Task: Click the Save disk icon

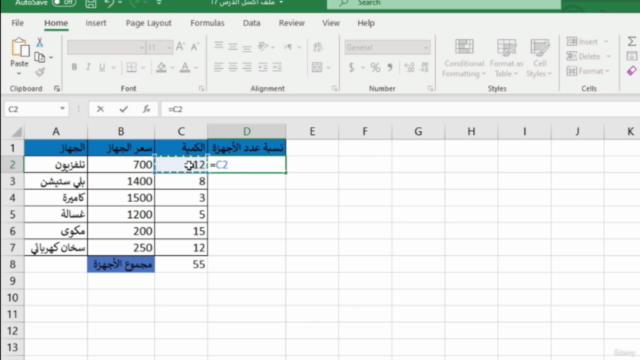Action: 91,4
